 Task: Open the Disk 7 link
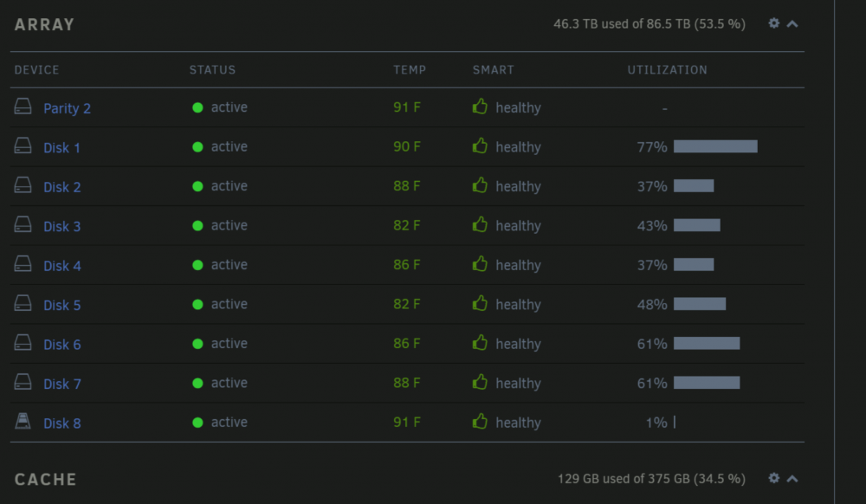coord(61,384)
